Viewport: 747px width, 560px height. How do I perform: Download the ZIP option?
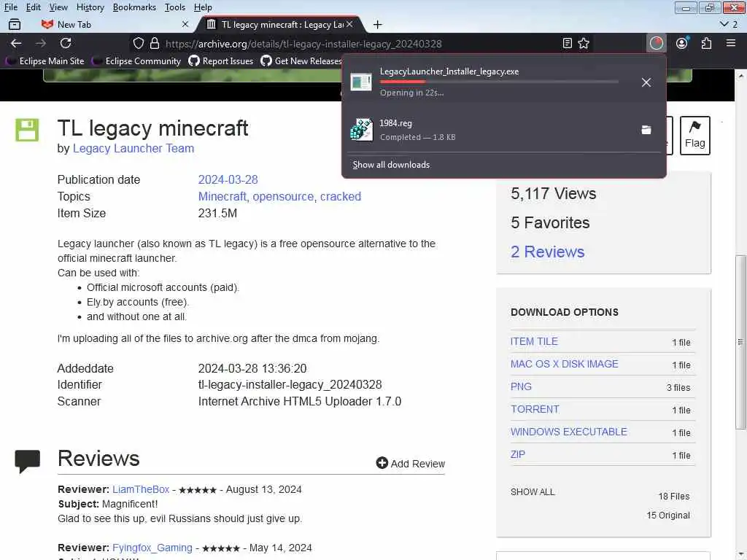pos(518,454)
